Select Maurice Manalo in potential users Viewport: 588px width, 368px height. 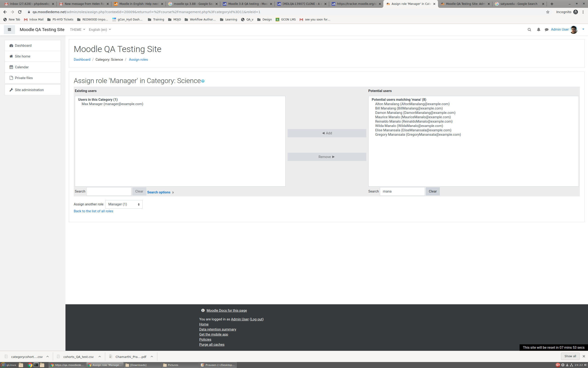(x=413, y=117)
